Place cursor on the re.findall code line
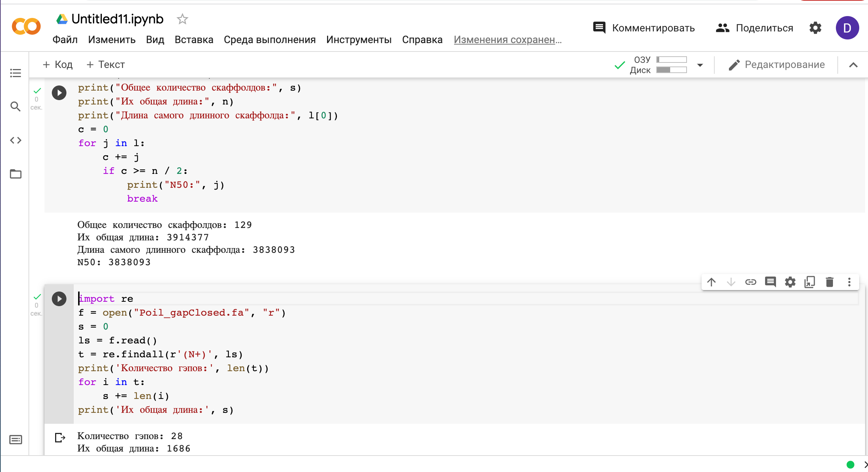This screenshot has height=472, width=868. coord(161,354)
